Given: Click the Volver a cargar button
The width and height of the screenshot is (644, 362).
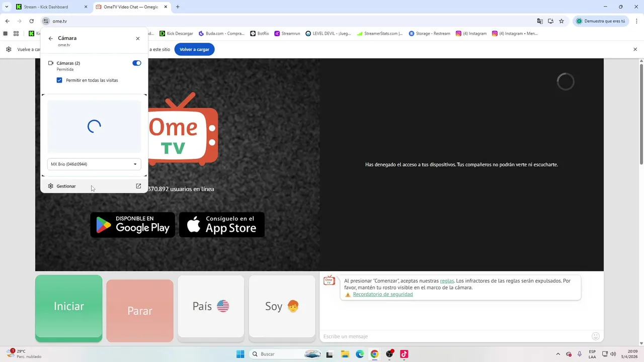Looking at the screenshot, I should point(194,49).
